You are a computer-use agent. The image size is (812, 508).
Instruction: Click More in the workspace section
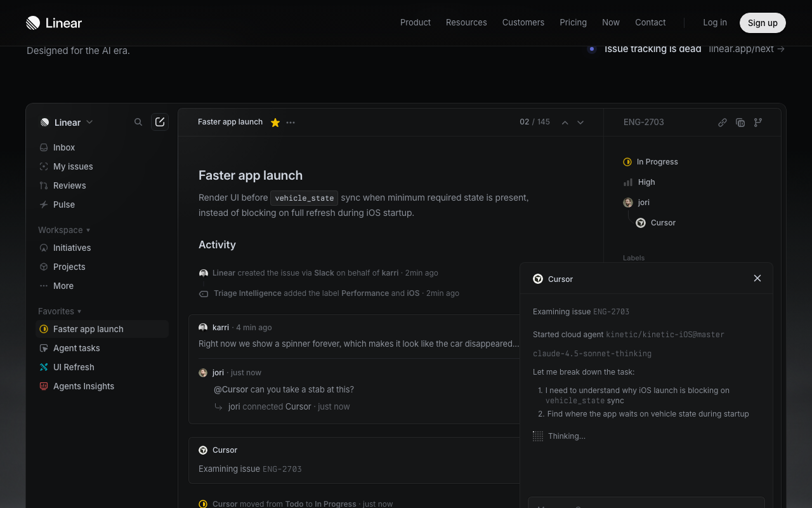(101, 286)
